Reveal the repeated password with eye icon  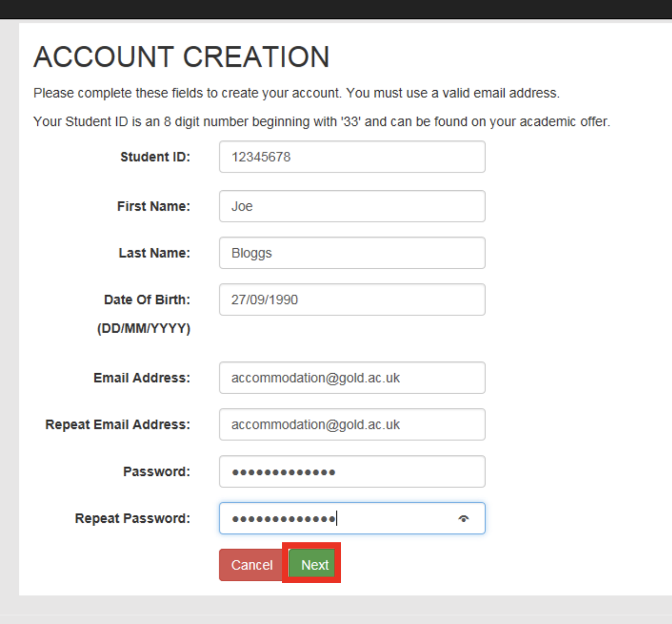tap(463, 519)
